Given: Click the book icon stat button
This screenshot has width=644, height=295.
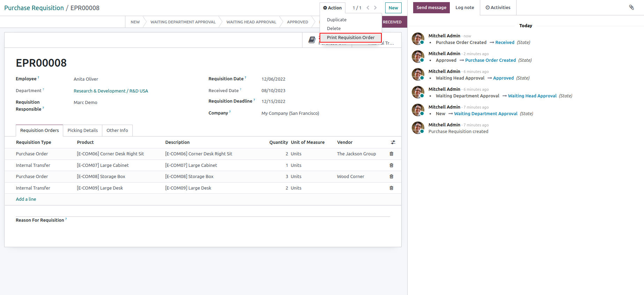Looking at the screenshot, I should click(312, 40).
